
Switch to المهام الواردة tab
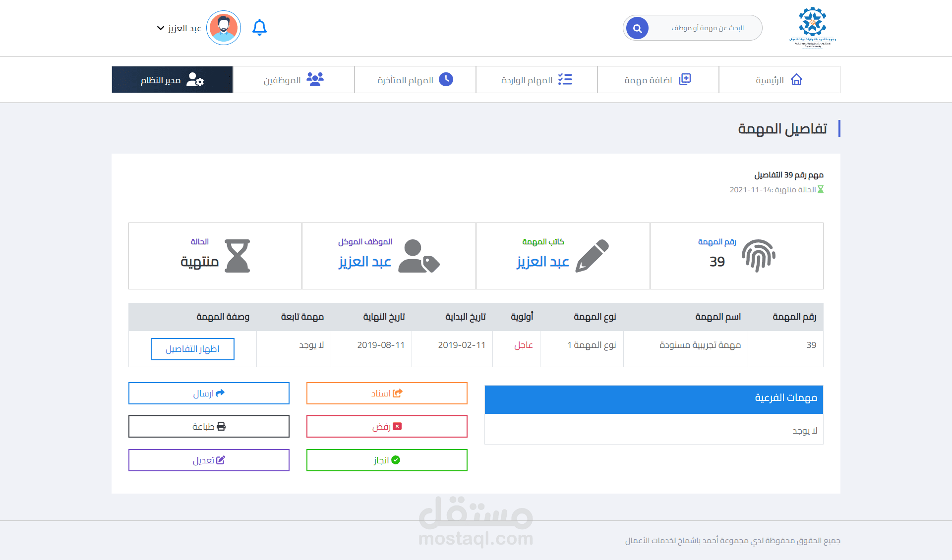coord(536,80)
